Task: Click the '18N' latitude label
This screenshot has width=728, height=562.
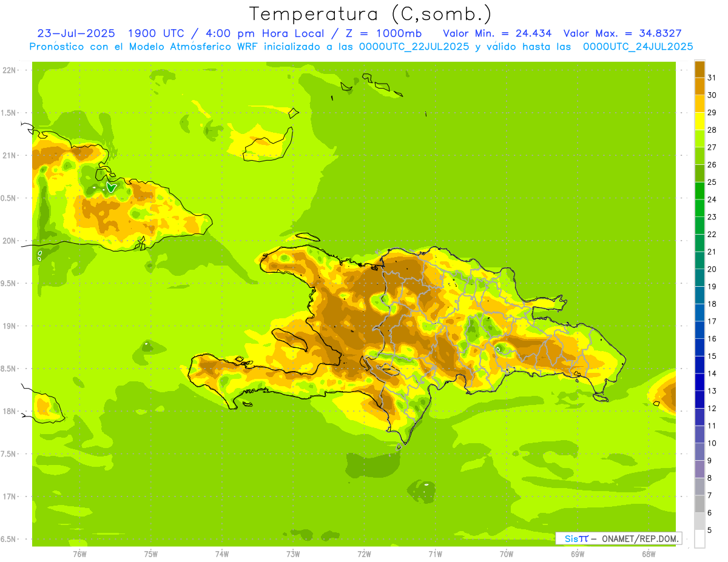Action: point(10,412)
